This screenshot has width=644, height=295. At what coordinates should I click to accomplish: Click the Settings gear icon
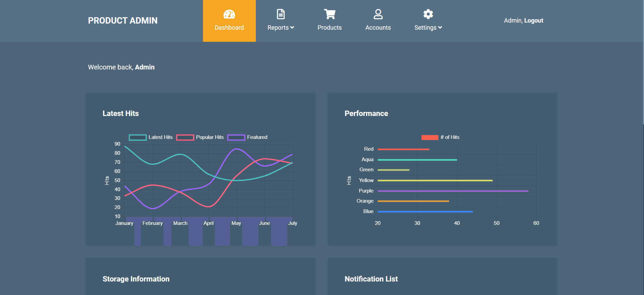(x=428, y=14)
